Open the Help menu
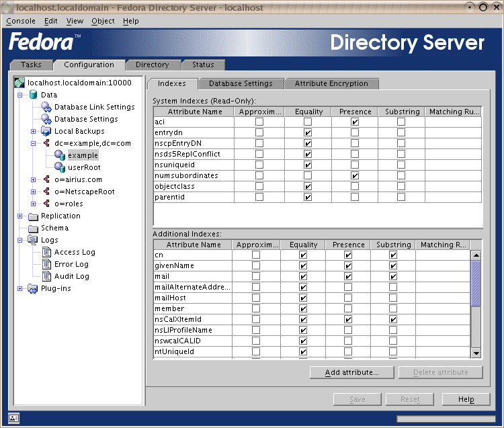The height and width of the screenshot is (428, 504). (131, 21)
